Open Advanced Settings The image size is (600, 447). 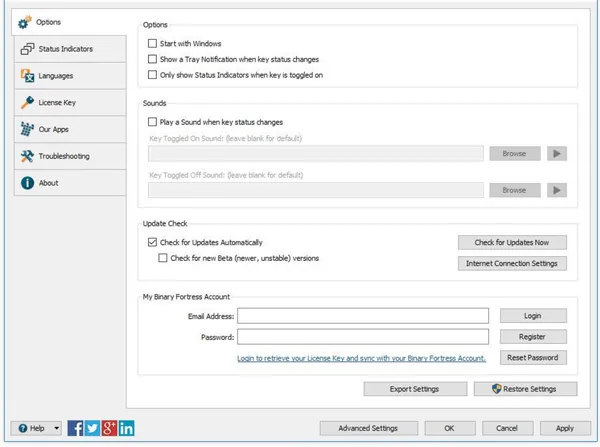[x=368, y=428]
